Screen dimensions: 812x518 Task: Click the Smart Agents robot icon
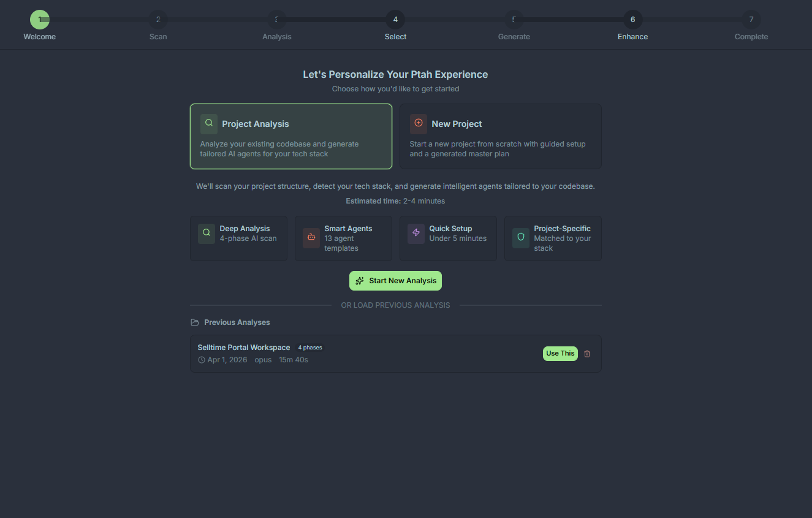311,238
